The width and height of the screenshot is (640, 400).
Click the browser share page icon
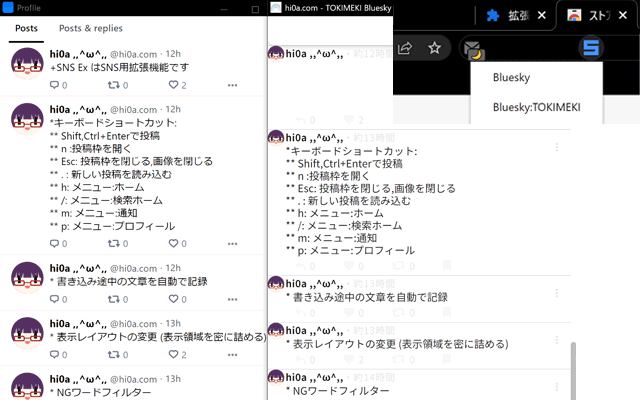tap(404, 48)
